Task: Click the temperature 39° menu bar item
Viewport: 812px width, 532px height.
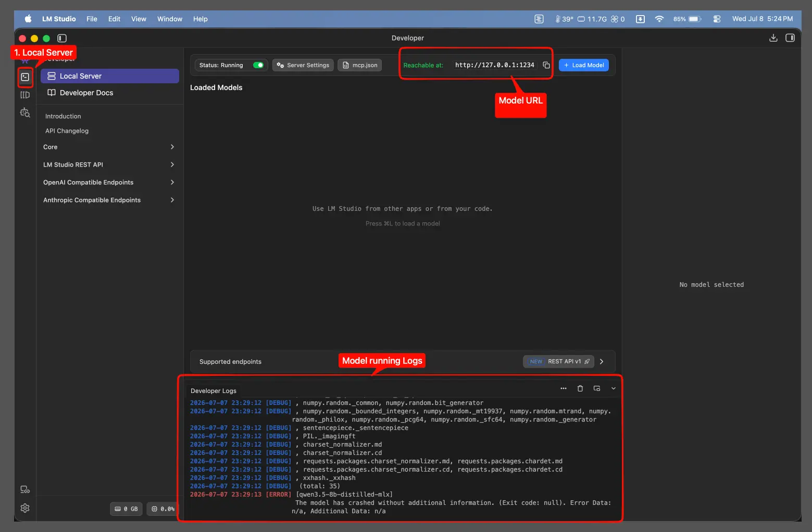Action: (x=564, y=19)
